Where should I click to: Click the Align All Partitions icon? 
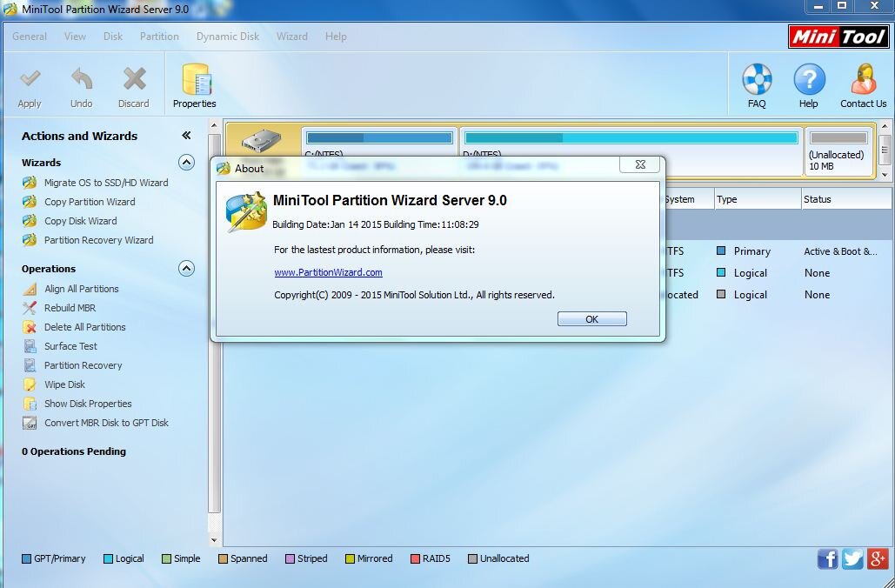[29, 289]
